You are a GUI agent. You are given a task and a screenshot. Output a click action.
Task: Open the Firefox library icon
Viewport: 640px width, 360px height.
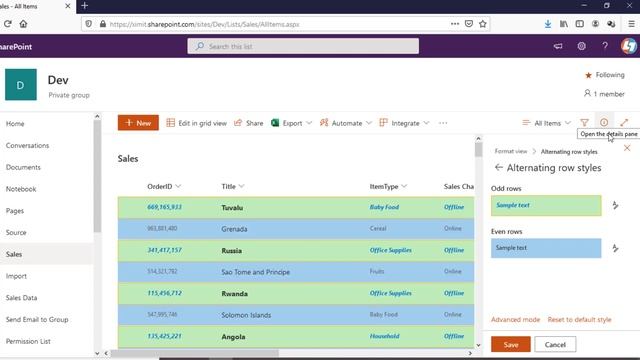click(x=564, y=24)
